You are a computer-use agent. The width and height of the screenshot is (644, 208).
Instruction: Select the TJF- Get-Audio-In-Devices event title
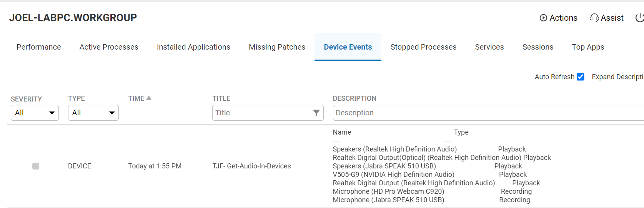click(251, 166)
